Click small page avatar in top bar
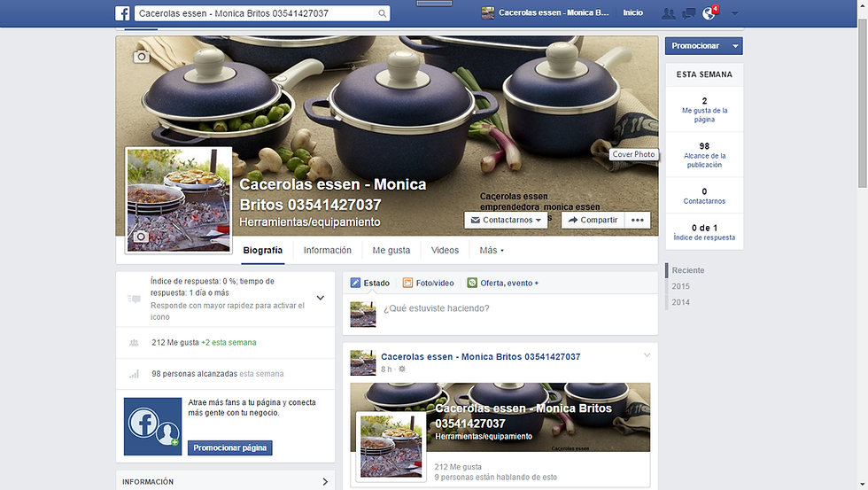The height and width of the screenshot is (490, 868). pyautogui.click(x=488, y=12)
